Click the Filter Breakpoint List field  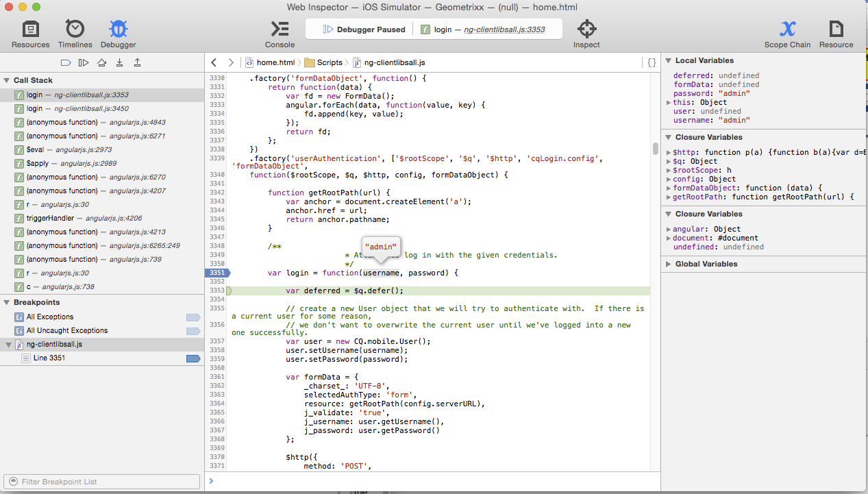(x=103, y=482)
